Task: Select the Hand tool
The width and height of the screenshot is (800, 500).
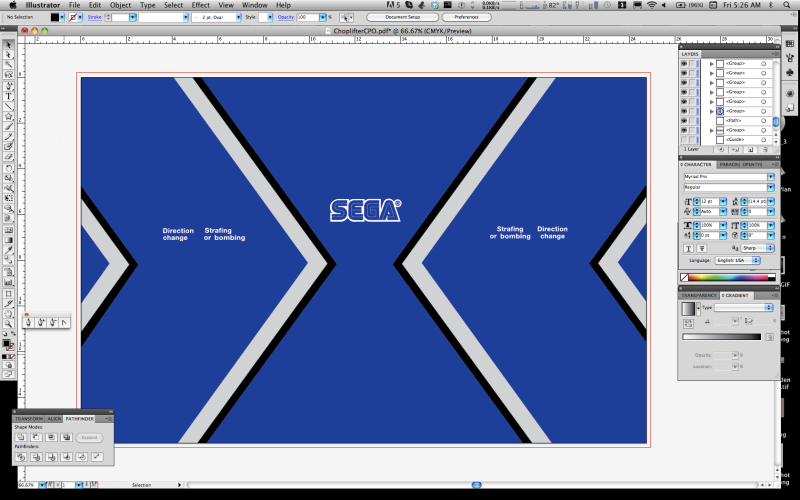Action: pos(8,314)
